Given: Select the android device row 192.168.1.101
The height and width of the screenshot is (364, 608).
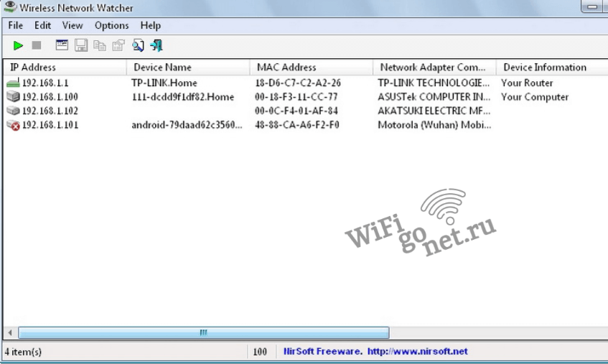Looking at the screenshot, I should coord(50,125).
